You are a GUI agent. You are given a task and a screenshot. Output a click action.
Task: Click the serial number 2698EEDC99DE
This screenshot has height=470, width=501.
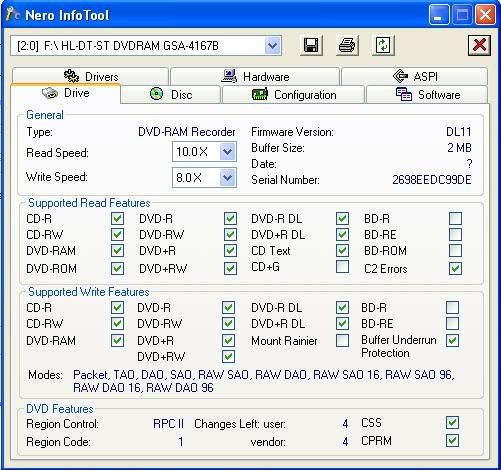click(x=432, y=180)
